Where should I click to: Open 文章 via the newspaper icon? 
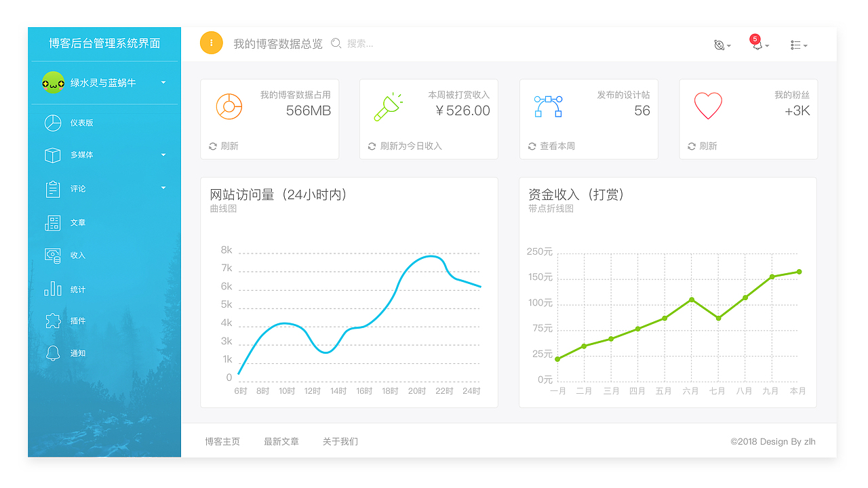click(52, 222)
